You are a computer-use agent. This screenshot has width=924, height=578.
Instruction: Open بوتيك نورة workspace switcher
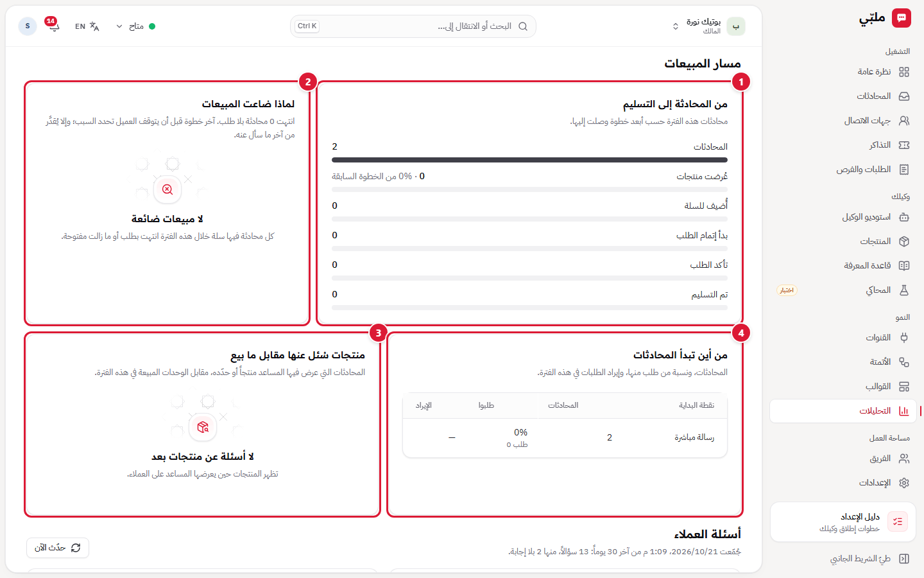(x=708, y=26)
